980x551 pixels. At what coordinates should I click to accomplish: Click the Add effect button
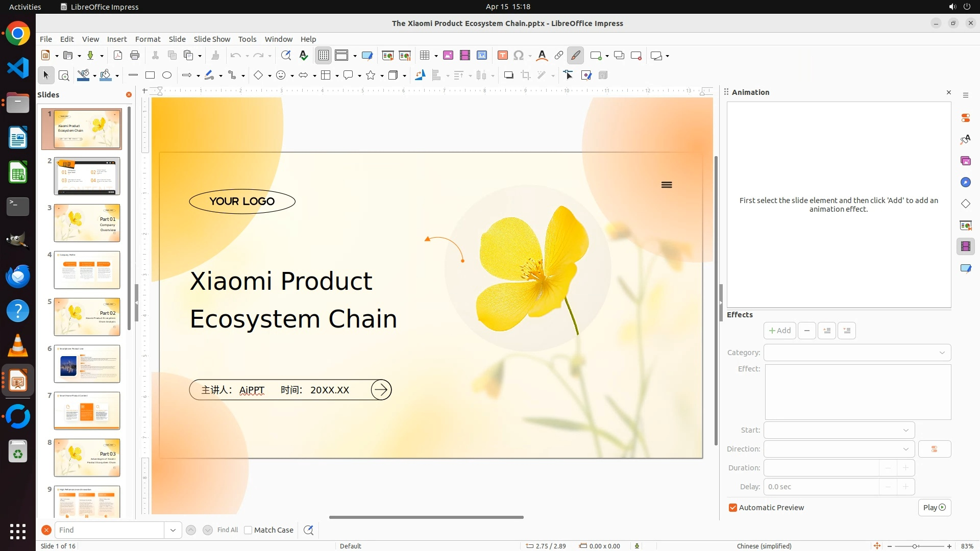coord(779,331)
